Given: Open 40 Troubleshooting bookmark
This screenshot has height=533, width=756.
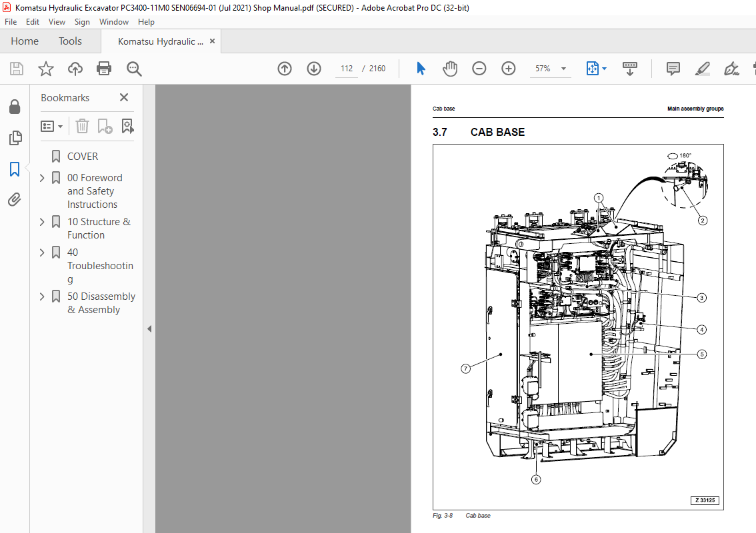Looking at the screenshot, I should pyautogui.click(x=100, y=266).
